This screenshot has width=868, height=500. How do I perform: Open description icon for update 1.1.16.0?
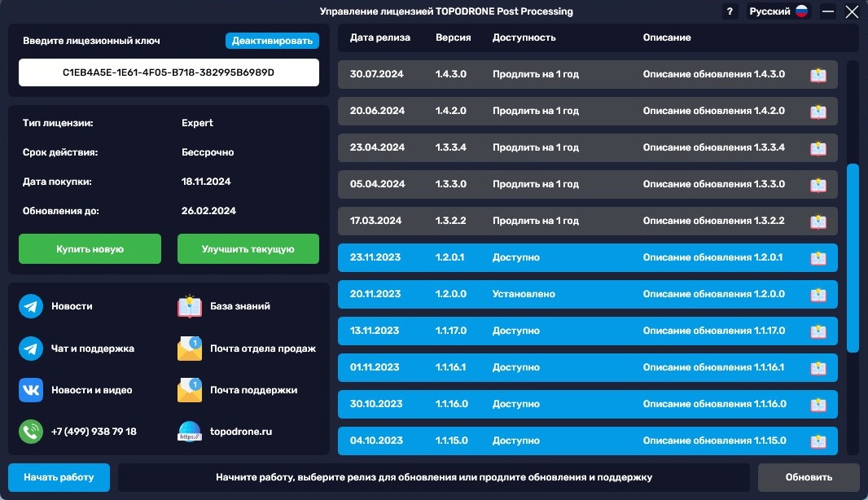(x=818, y=404)
